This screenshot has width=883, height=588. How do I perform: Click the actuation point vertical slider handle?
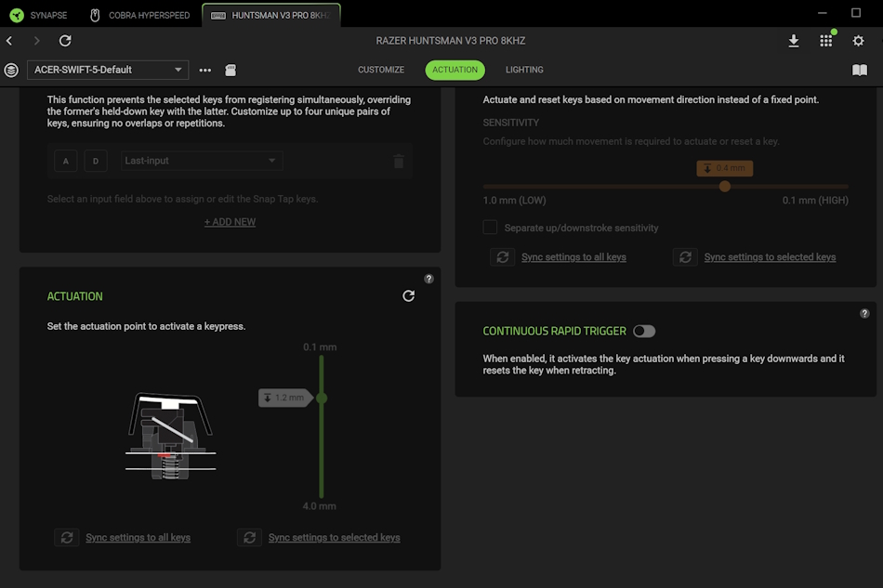coord(322,399)
